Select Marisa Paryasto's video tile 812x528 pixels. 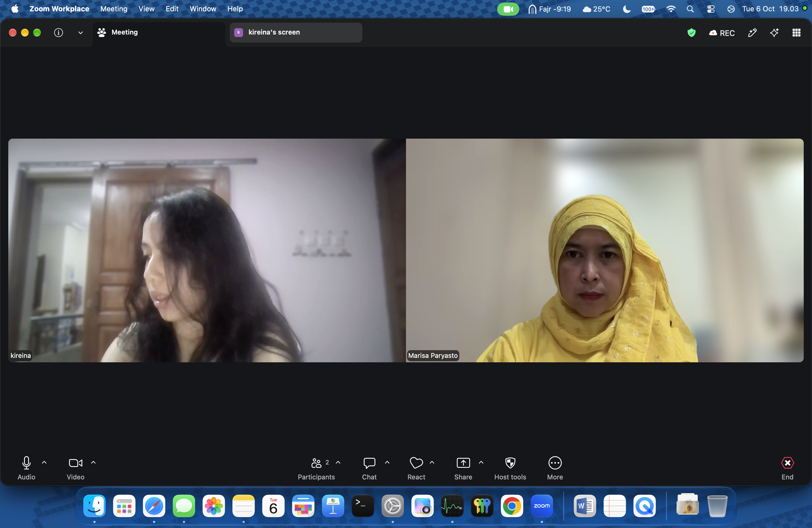pyautogui.click(x=605, y=250)
